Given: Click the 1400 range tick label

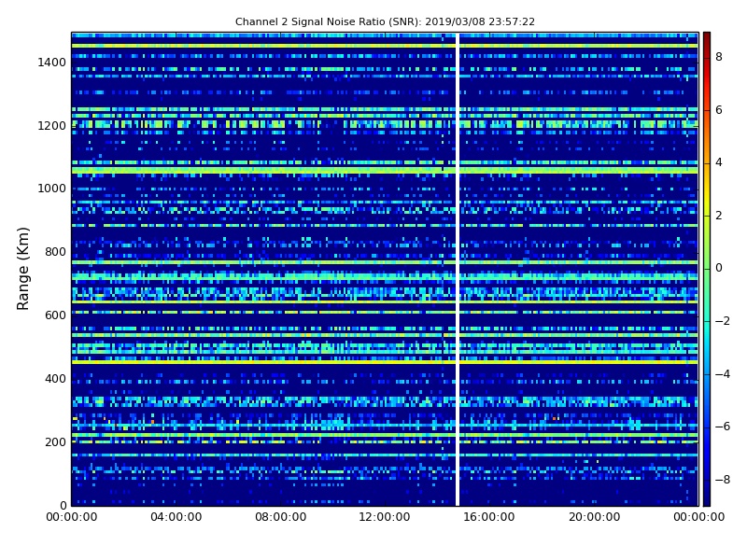Looking at the screenshot, I should (51, 63).
